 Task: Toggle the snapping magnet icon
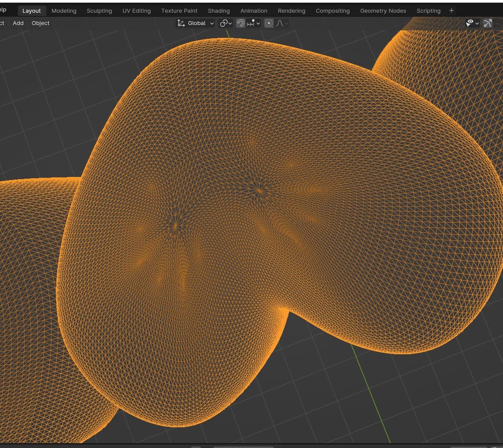click(x=240, y=23)
